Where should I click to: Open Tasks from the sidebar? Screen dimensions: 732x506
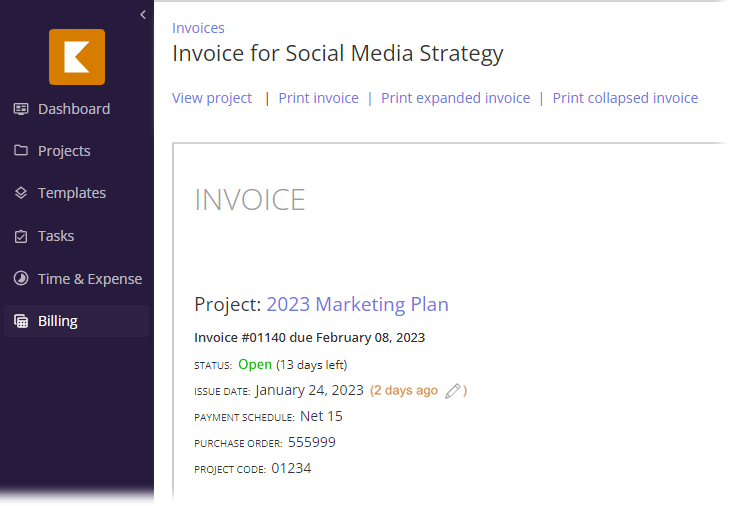56,236
